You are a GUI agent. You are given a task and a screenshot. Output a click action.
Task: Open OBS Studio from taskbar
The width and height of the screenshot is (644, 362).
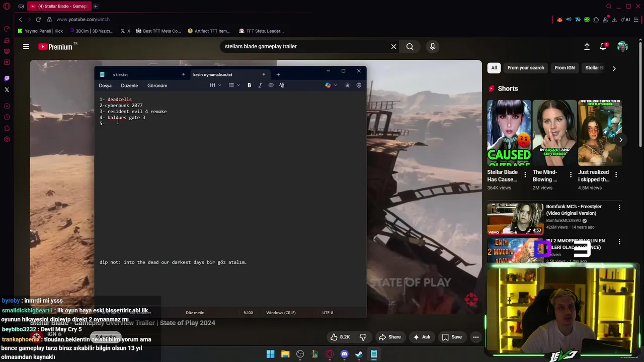coord(300,354)
